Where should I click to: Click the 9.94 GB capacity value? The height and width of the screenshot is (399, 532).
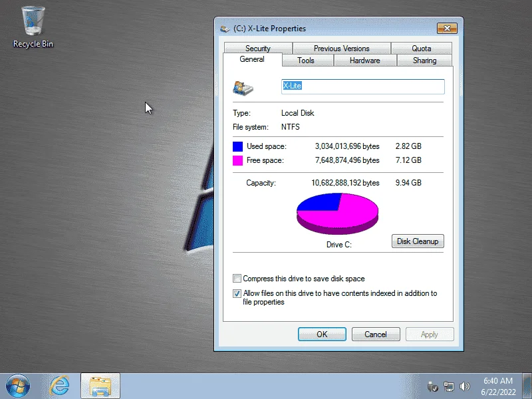(408, 183)
